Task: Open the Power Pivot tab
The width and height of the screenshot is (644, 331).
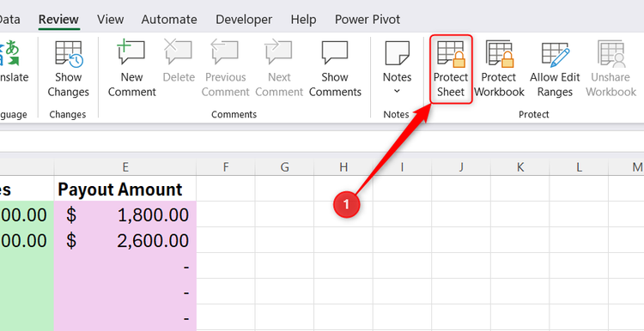Action: pos(368,19)
